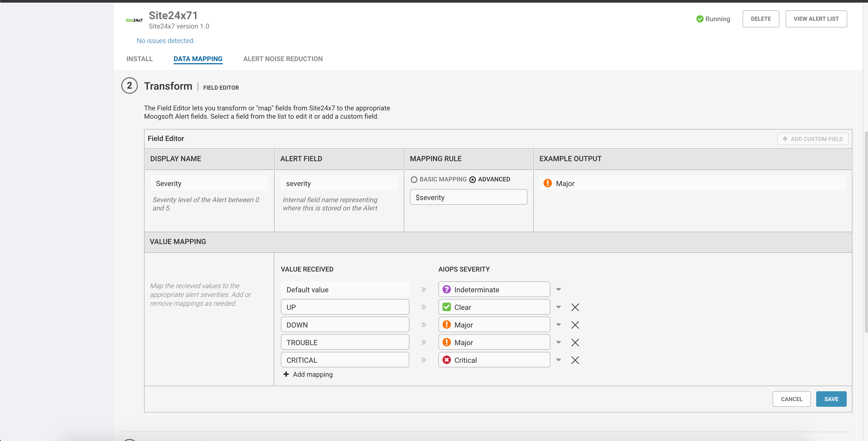Click the Site24x7 logo icon

click(x=134, y=20)
